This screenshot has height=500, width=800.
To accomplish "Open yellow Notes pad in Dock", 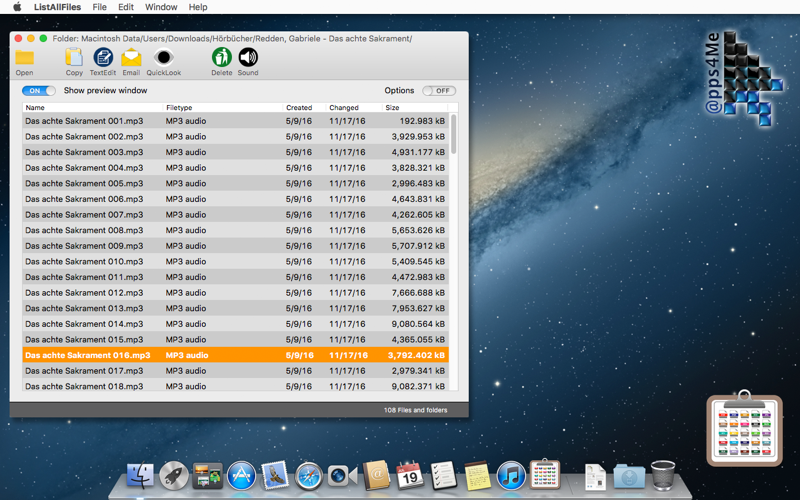I will [477, 476].
